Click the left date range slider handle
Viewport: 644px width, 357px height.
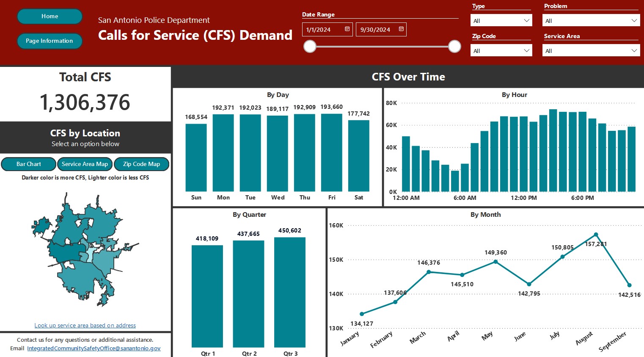pos(310,46)
